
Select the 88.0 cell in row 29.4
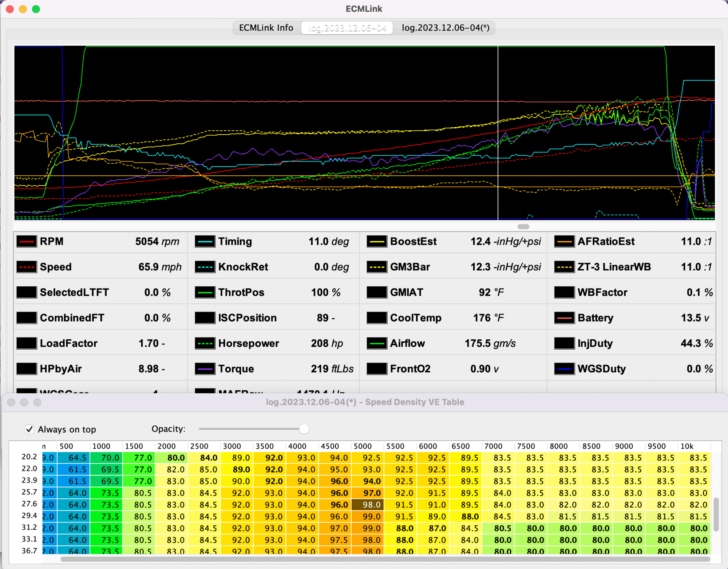466,517
